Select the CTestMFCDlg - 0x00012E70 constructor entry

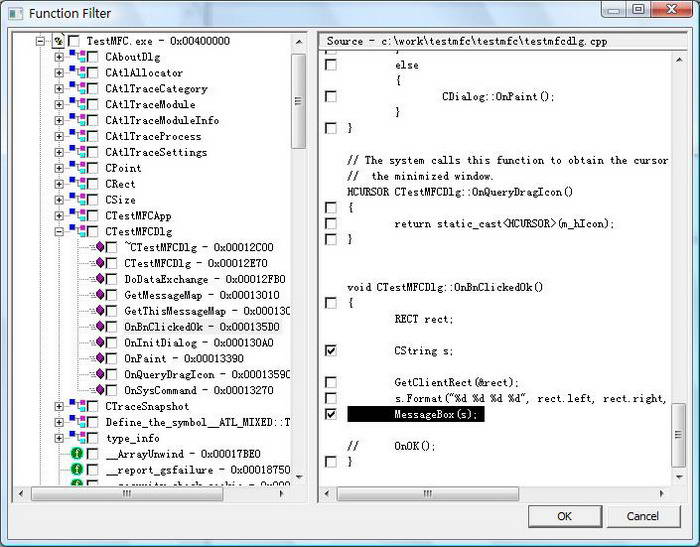tap(196, 263)
